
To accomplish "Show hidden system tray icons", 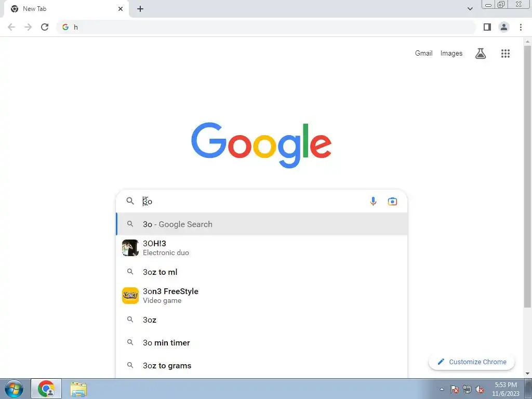I will point(442,389).
